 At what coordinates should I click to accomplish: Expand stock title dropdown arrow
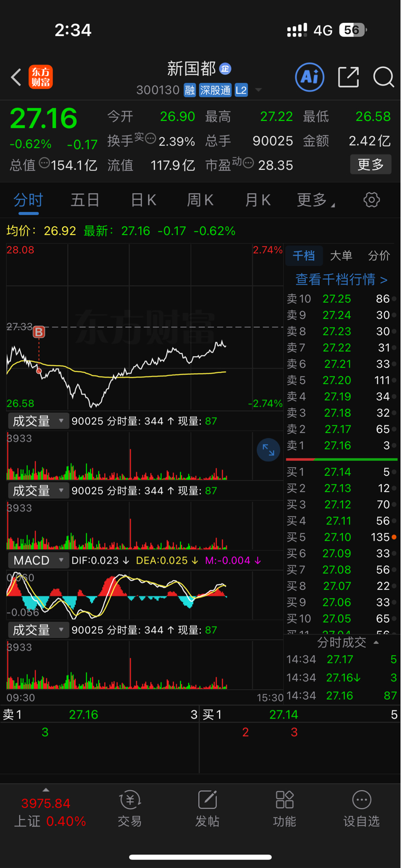tap(258, 90)
